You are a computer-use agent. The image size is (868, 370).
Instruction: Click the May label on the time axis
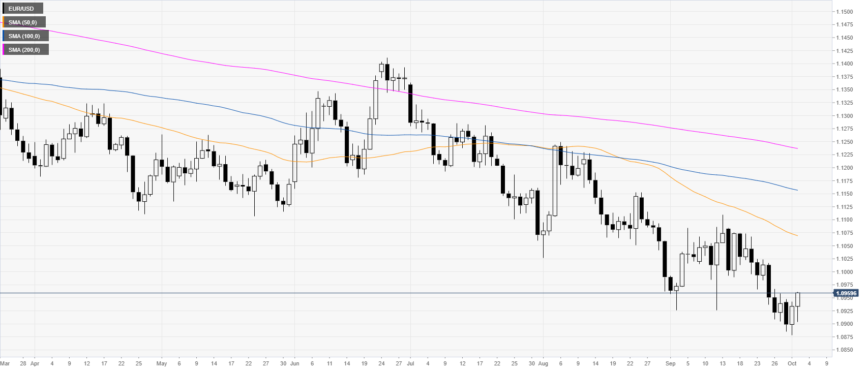(162, 363)
